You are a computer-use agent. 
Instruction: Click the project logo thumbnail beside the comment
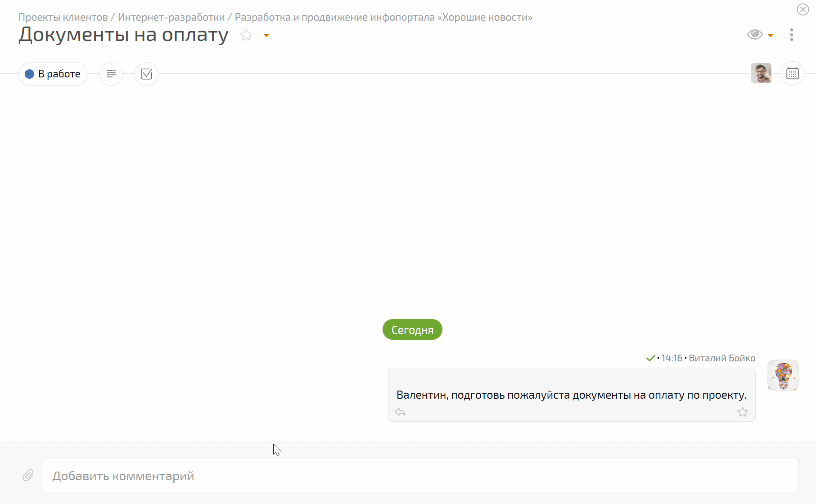783,375
